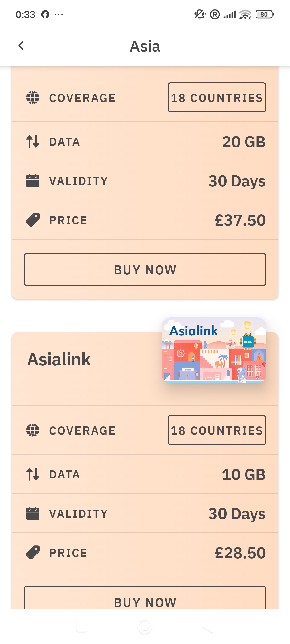
Task: Tap the Asia page title
Action: 145,46
